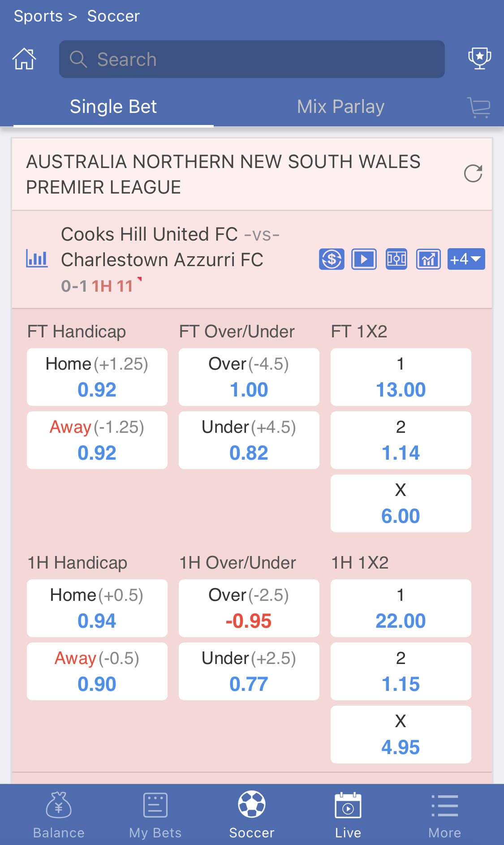
Task: Pick FT Over 4.5 at 1.00
Action: click(x=249, y=377)
